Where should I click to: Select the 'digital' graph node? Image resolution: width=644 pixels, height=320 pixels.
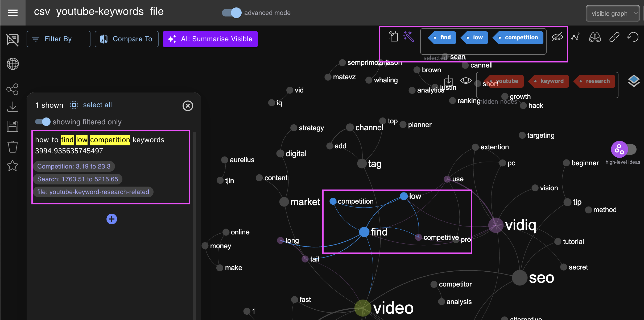tap(280, 153)
